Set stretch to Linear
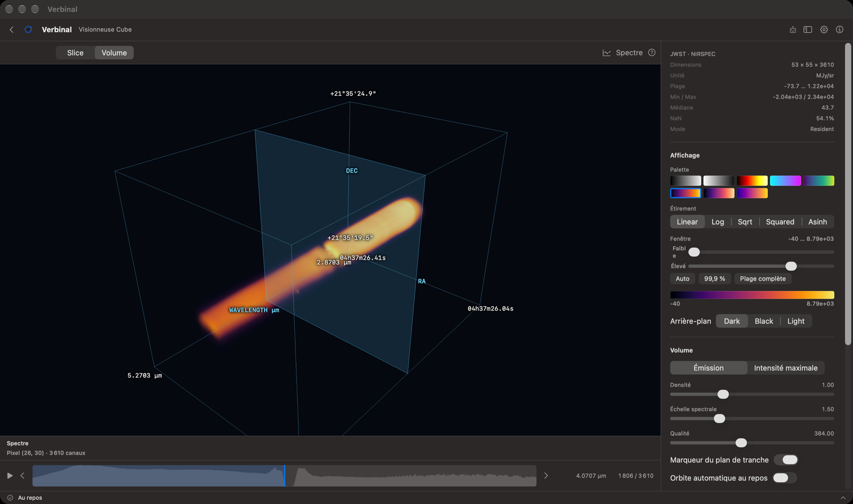This screenshot has width=853, height=504. coord(687,222)
